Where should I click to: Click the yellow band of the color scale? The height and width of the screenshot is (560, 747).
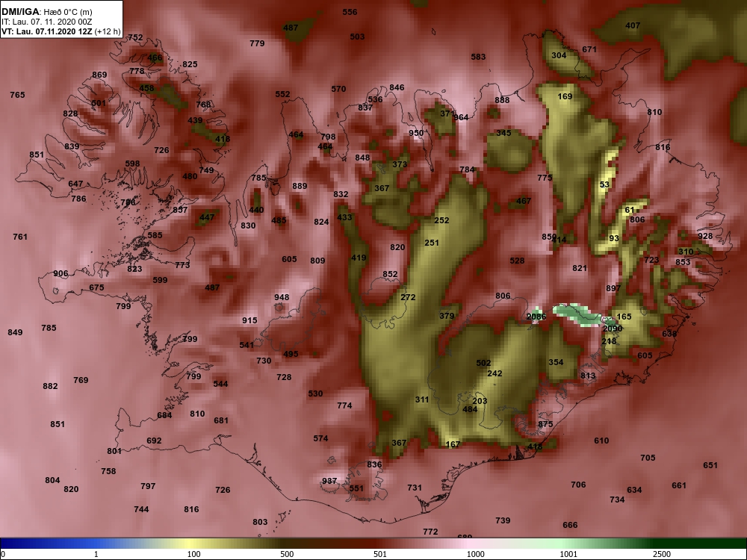[x=190, y=544]
